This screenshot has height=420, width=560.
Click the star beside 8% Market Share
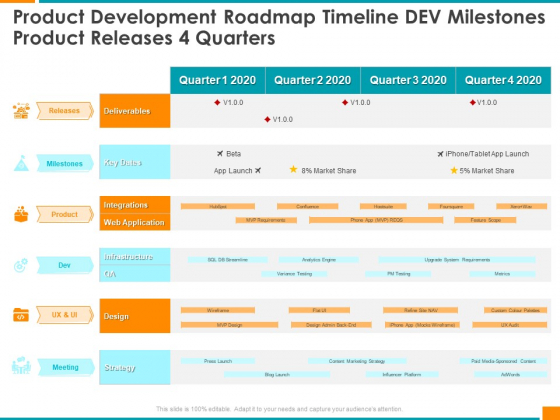[x=293, y=169]
